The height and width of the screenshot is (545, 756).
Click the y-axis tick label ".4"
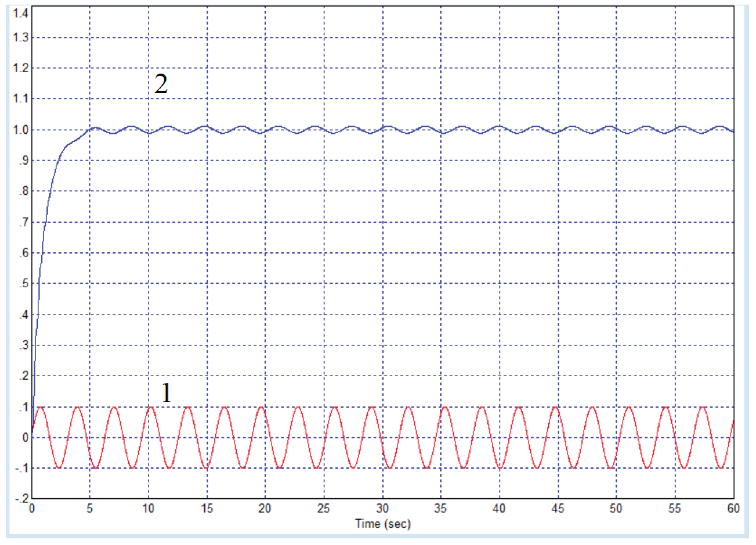pos(24,315)
